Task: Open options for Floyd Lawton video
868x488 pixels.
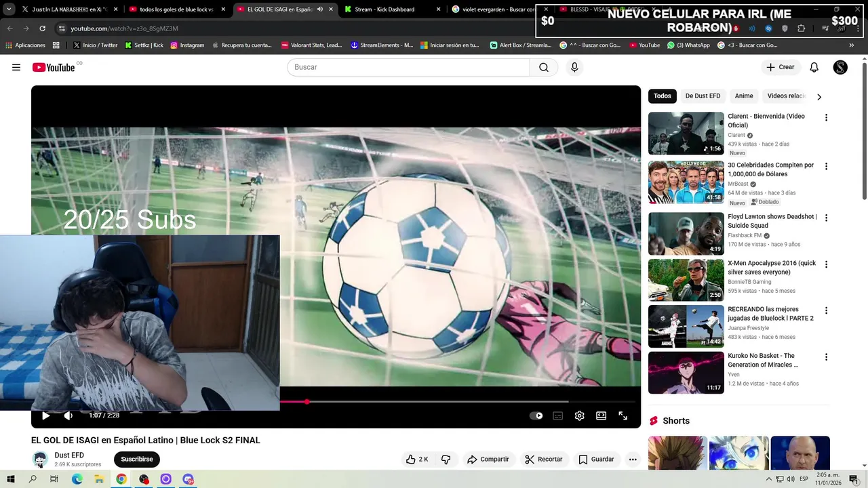Action: click(826, 218)
